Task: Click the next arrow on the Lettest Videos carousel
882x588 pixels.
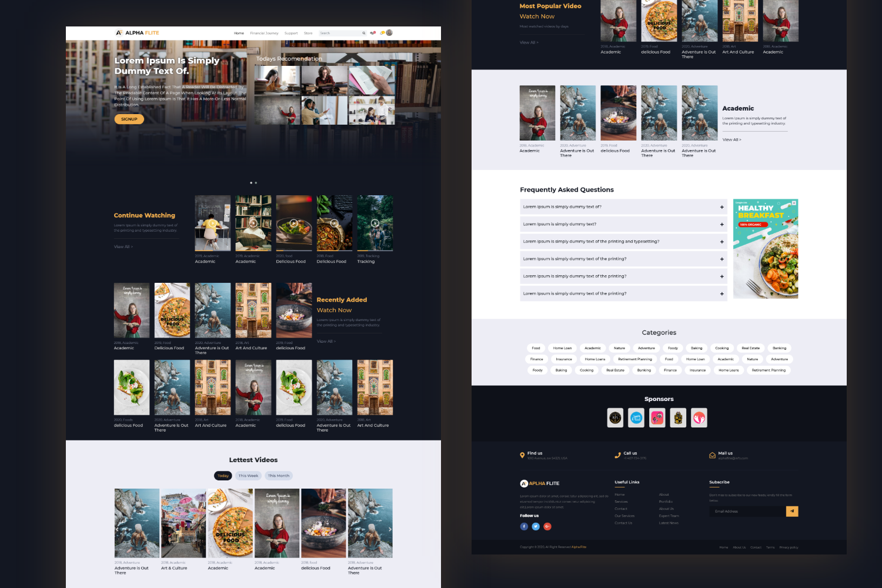Action: click(390, 529)
